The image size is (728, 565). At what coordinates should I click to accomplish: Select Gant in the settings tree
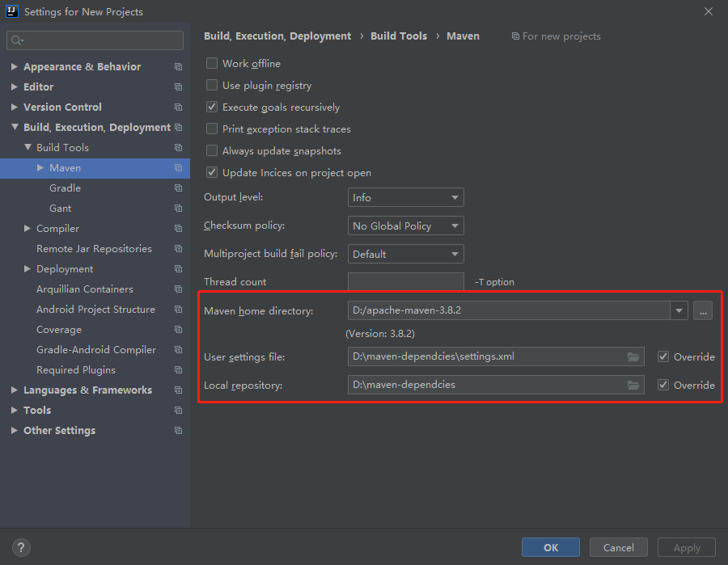pos(61,209)
